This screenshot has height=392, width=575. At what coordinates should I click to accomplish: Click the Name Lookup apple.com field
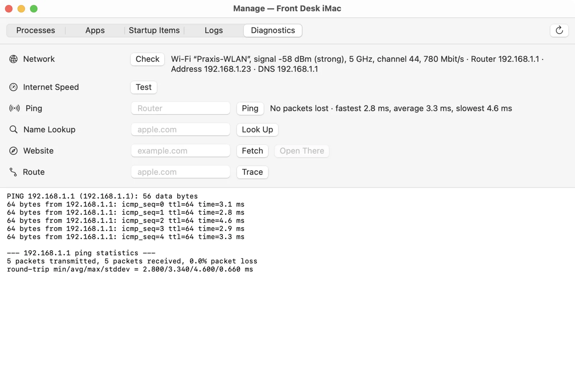click(180, 130)
